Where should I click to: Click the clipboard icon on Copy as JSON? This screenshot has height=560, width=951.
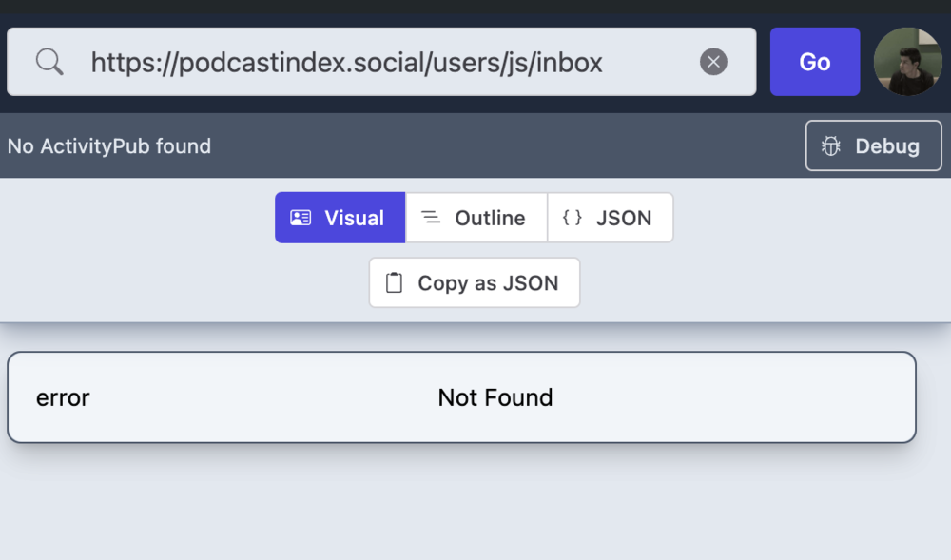click(394, 283)
